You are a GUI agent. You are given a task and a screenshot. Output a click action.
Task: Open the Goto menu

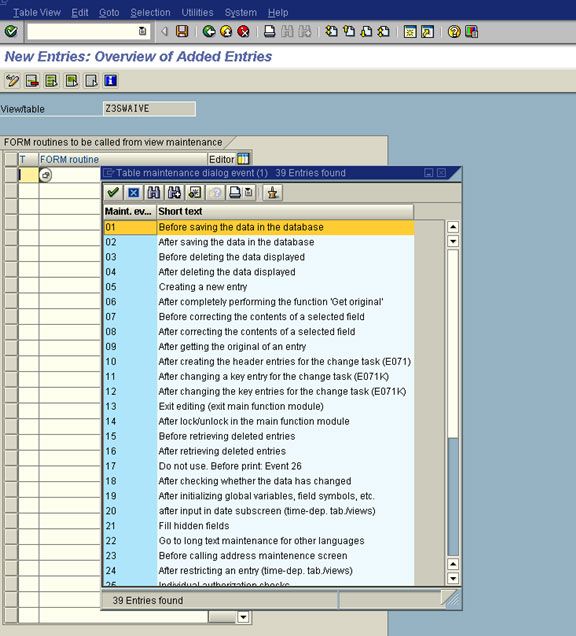click(109, 13)
